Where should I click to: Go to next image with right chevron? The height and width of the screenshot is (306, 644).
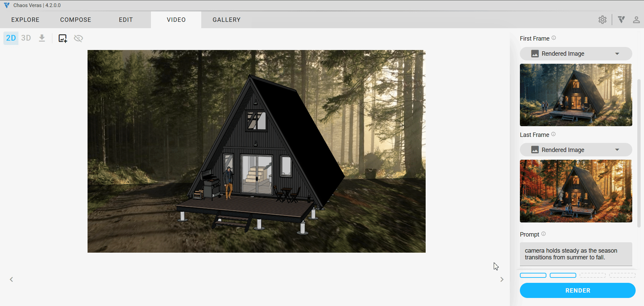point(502,279)
